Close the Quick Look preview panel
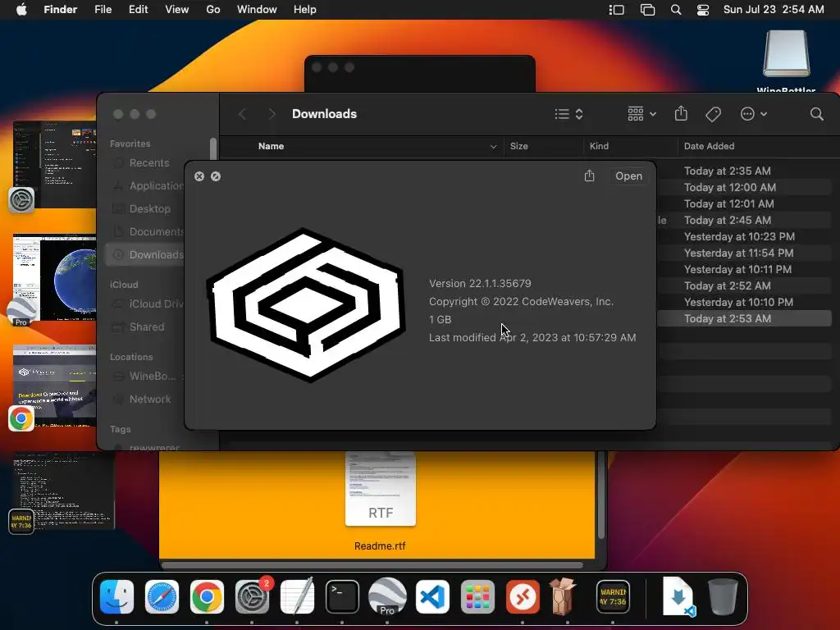This screenshot has height=630, width=840. (199, 176)
